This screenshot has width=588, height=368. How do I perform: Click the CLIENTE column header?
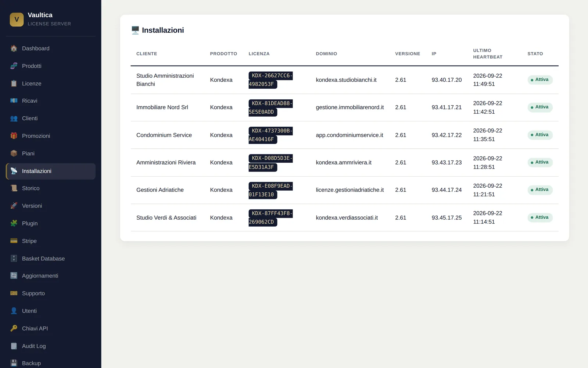click(x=147, y=54)
